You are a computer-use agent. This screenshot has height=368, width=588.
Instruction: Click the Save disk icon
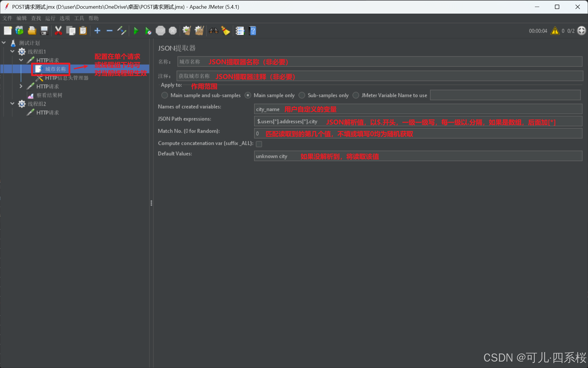click(x=44, y=31)
